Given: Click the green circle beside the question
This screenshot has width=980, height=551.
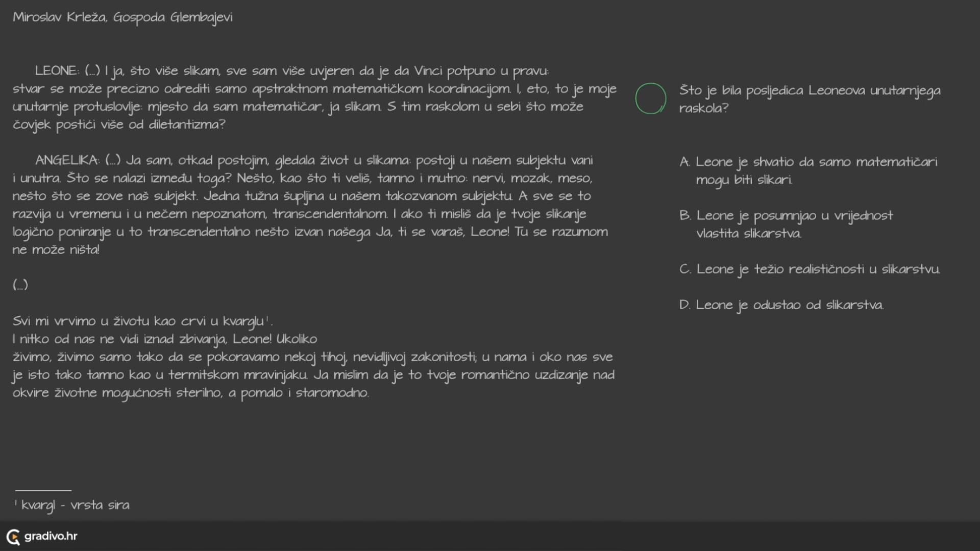Looking at the screenshot, I should click(x=650, y=98).
